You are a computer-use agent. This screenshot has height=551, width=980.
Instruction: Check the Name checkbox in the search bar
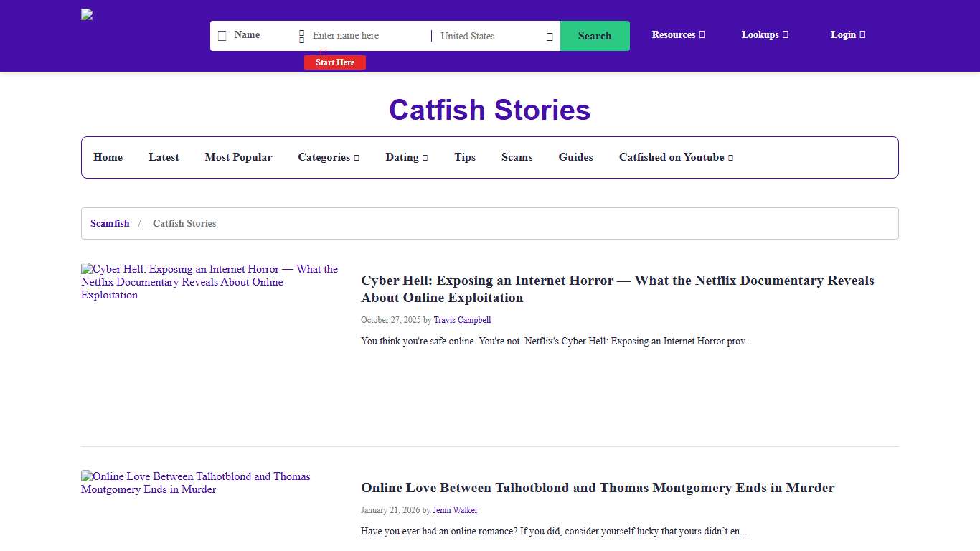pos(222,35)
